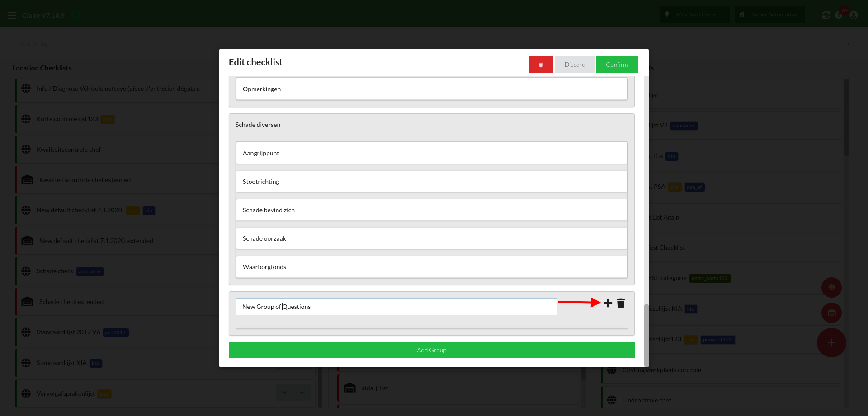Click the up chevron on the Vervolgafsprakenlijst row

[x=302, y=393]
